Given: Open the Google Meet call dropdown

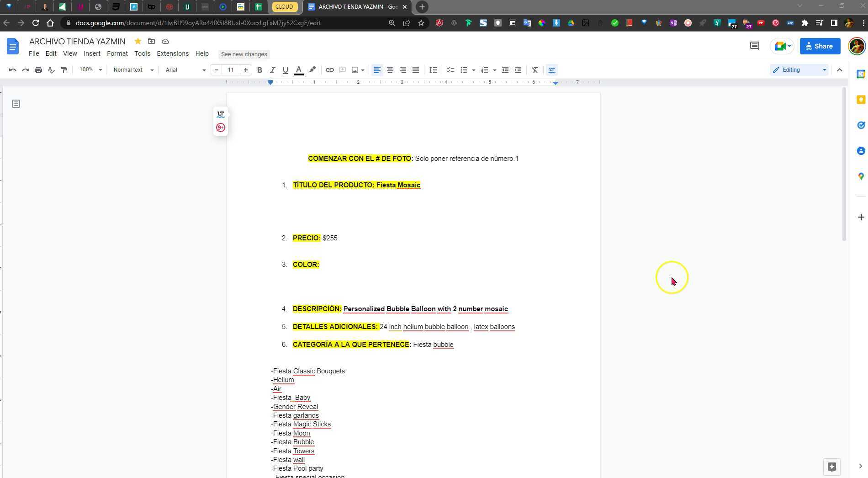Looking at the screenshot, I should pos(783,46).
